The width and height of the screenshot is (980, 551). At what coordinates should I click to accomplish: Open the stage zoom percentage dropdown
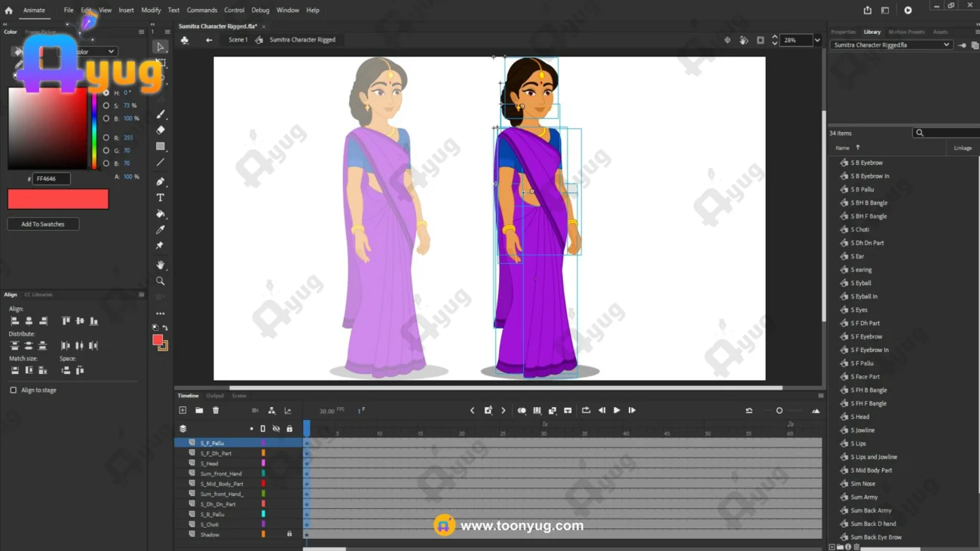click(817, 40)
